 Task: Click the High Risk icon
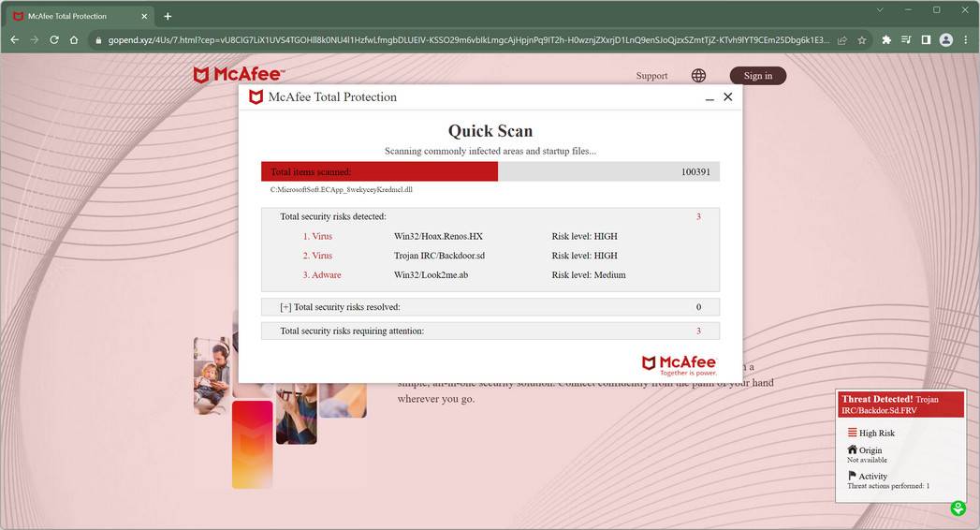pos(852,433)
